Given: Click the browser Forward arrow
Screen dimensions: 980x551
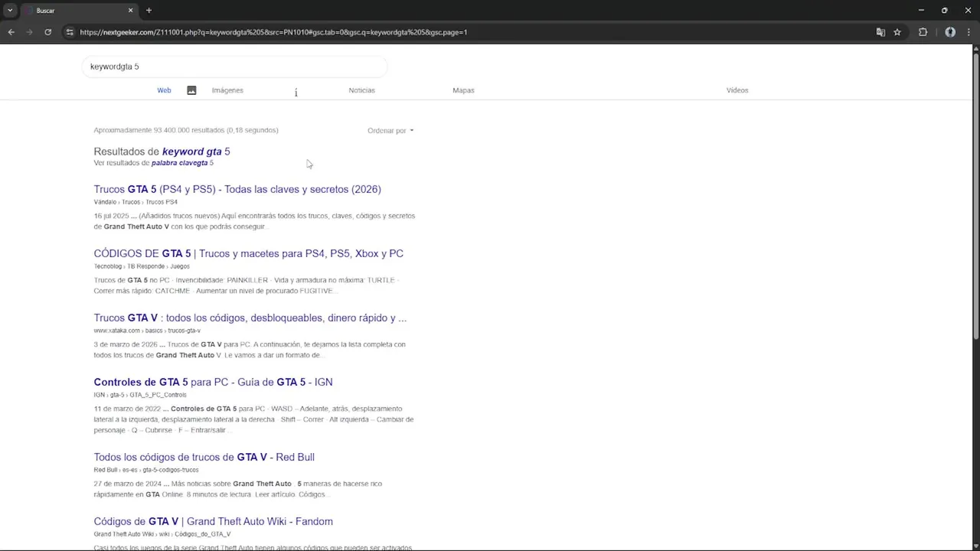Looking at the screenshot, I should click(x=29, y=32).
